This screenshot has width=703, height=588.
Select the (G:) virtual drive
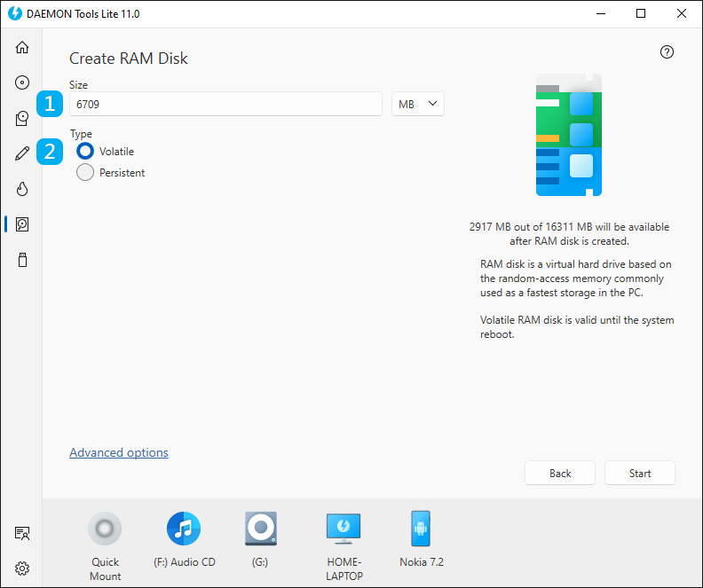(x=260, y=529)
